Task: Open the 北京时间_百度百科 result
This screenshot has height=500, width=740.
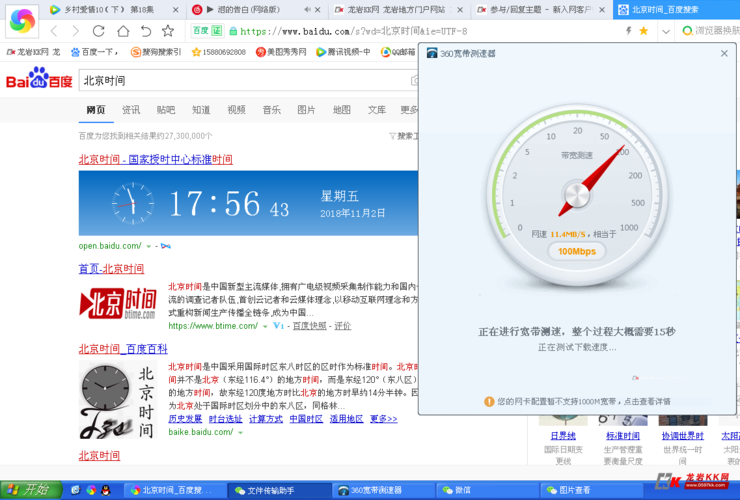Action: point(123,349)
